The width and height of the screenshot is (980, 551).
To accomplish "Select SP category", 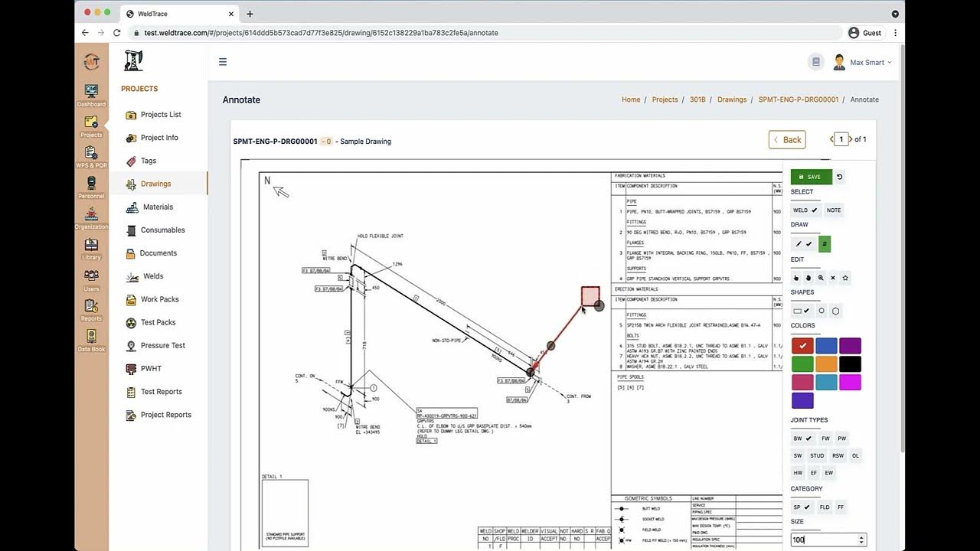I will [x=802, y=507].
